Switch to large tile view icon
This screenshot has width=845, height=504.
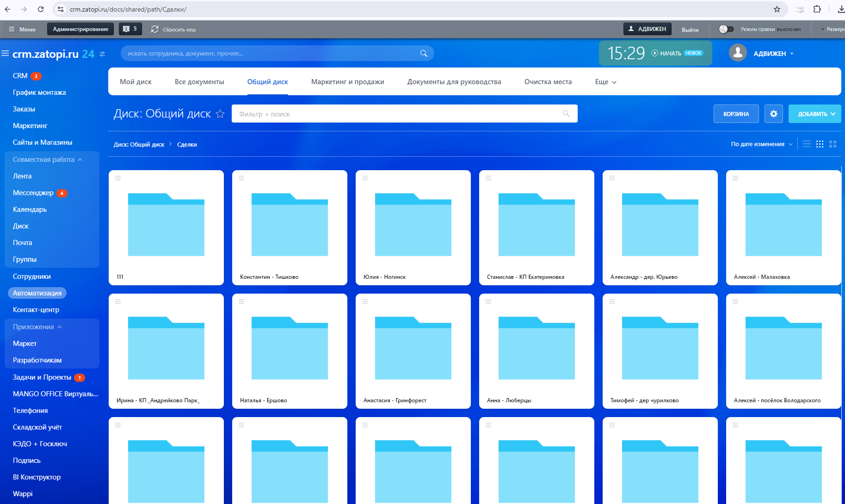[833, 144]
